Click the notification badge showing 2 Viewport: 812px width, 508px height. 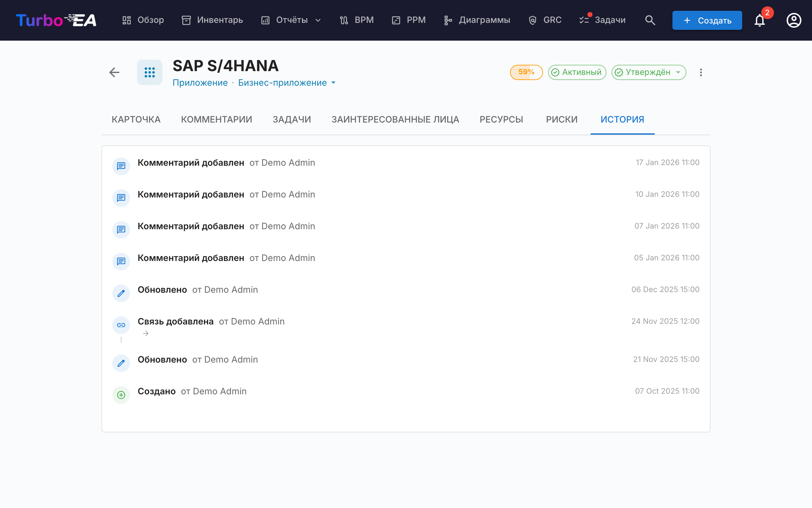click(767, 13)
